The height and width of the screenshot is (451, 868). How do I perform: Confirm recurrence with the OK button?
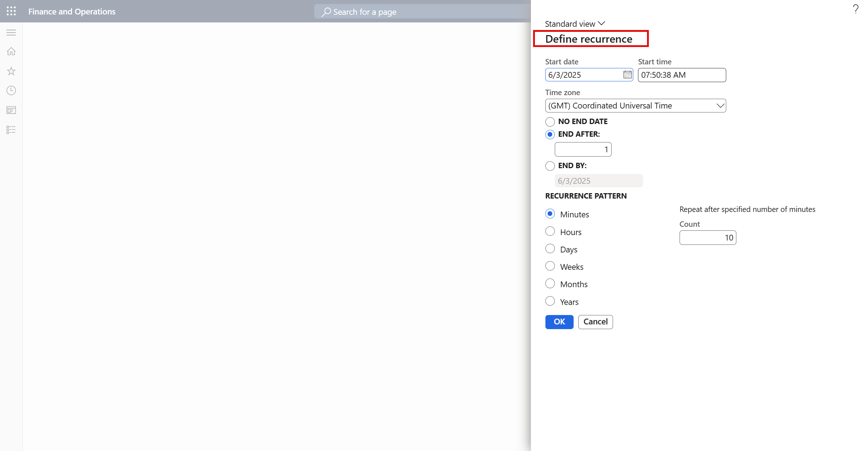559,322
